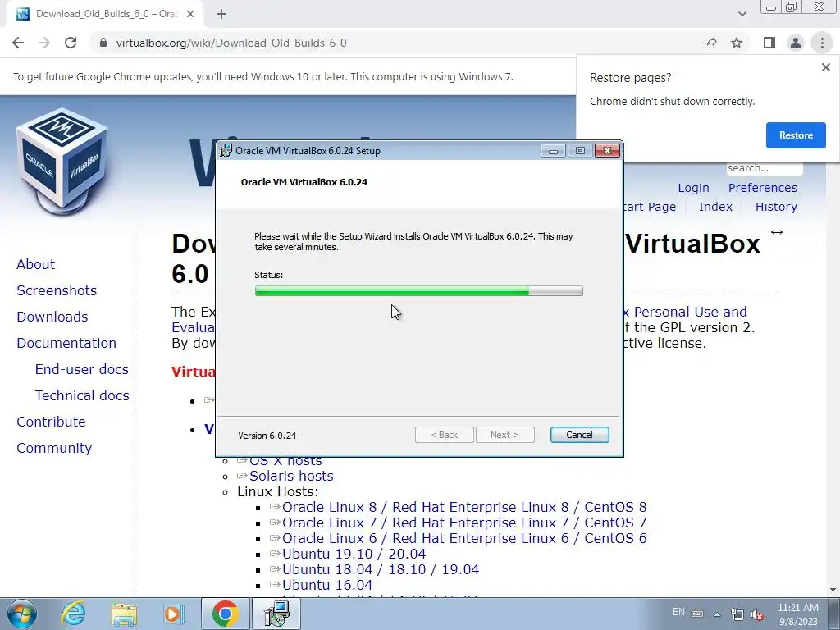
Task: Go to Community in sidebar
Action: 54,448
